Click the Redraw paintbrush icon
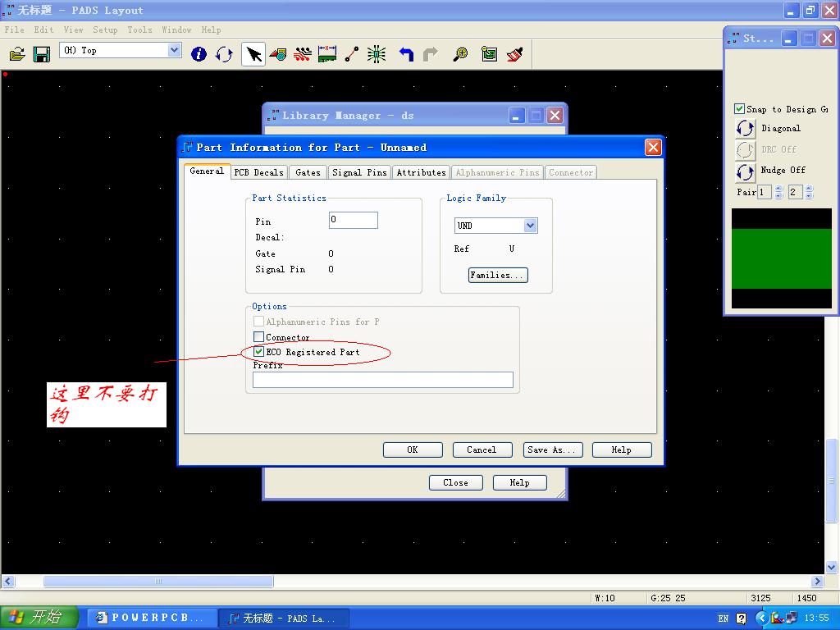The height and width of the screenshot is (630, 840). tap(515, 53)
